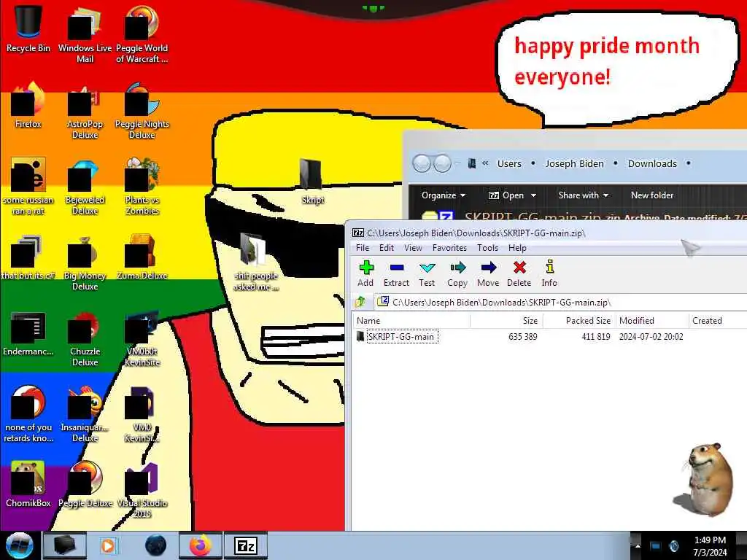Sort by the Name column header

tap(411, 321)
